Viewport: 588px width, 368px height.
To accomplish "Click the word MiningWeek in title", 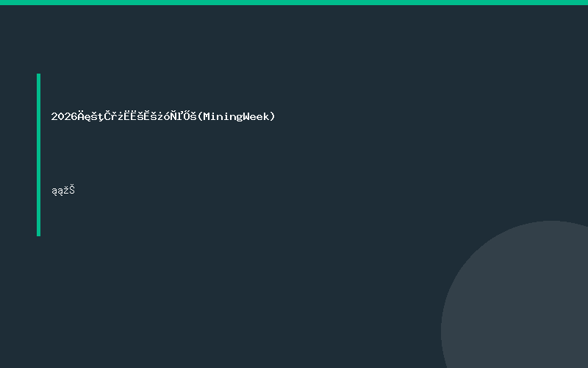I will click(236, 116).
